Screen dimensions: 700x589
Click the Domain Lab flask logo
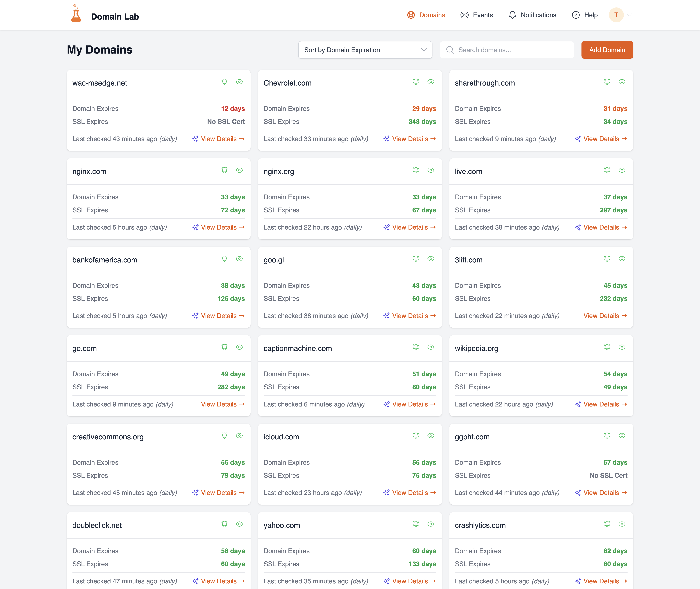click(76, 15)
